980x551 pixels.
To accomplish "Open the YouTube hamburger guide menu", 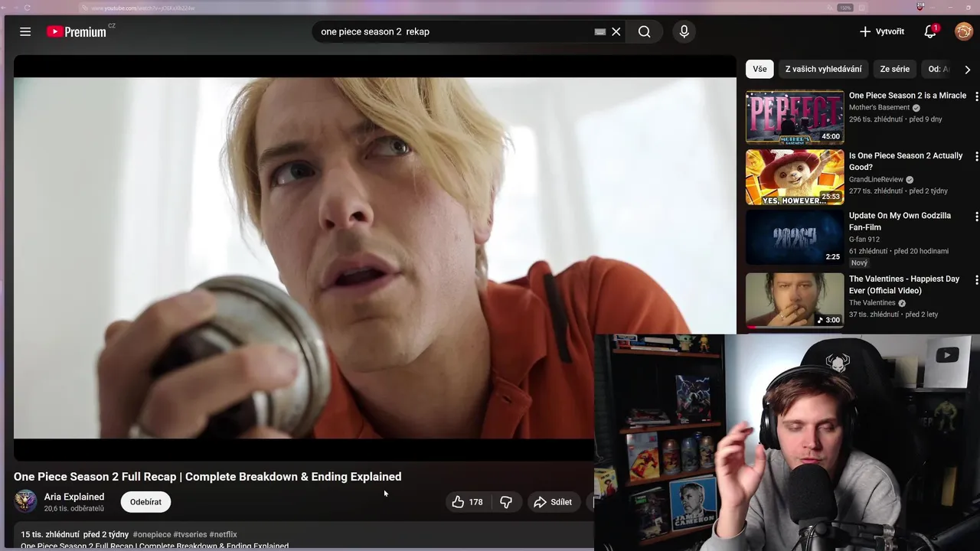I will point(25,31).
